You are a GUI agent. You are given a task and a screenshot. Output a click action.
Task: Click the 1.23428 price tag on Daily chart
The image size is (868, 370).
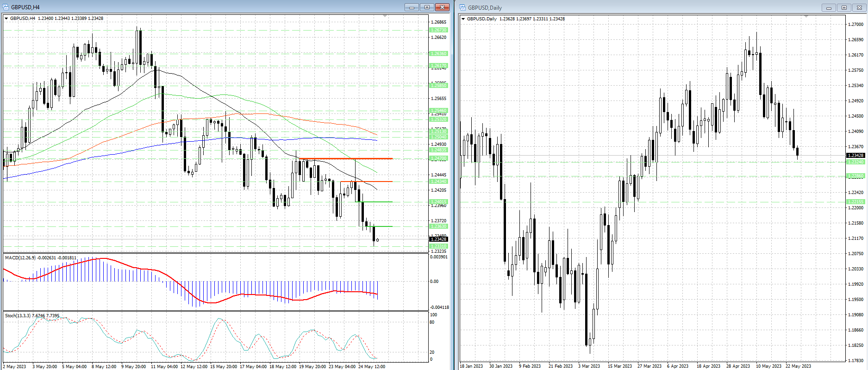pyautogui.click(x=856, y=156)
